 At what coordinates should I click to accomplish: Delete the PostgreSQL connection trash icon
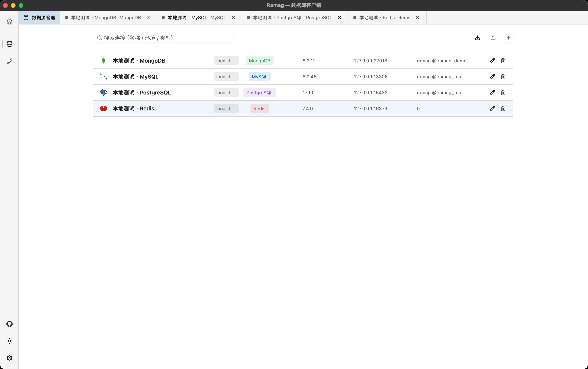point(503,93)
